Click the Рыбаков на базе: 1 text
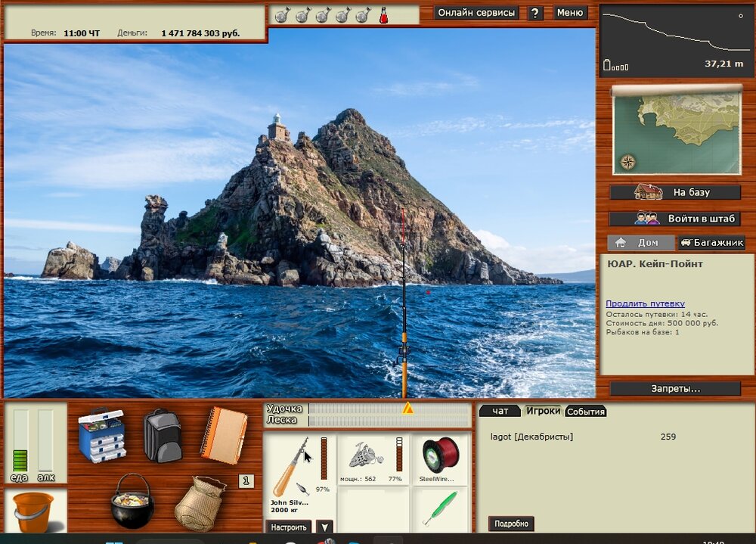Viewport: 756px width, 544px height. (642, 332)
